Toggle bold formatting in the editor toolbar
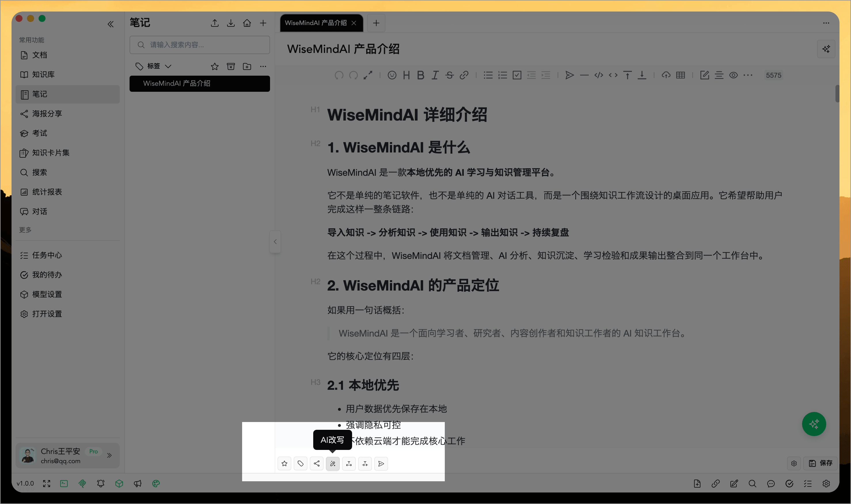The height and width of the screenshot is (504, 851). coord(421,75)
